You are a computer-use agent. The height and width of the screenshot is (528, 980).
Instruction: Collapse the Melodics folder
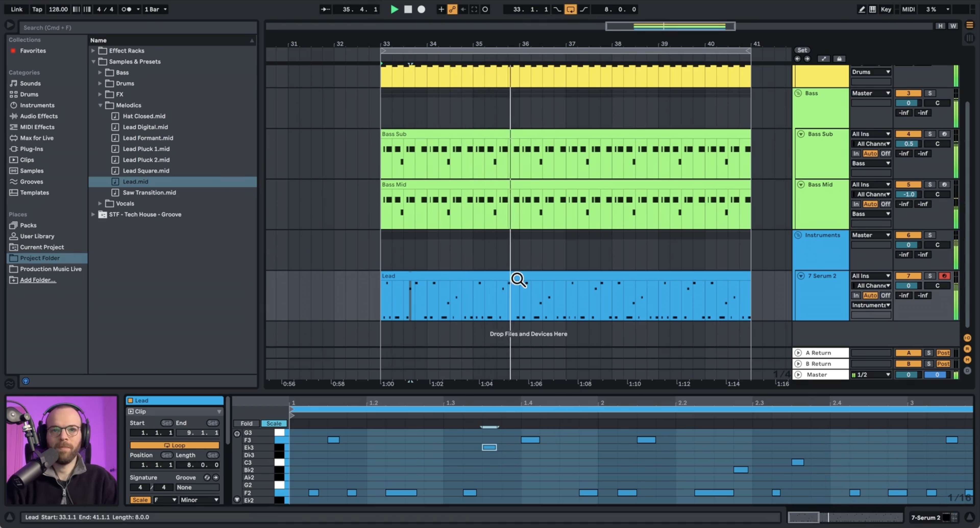100,105
